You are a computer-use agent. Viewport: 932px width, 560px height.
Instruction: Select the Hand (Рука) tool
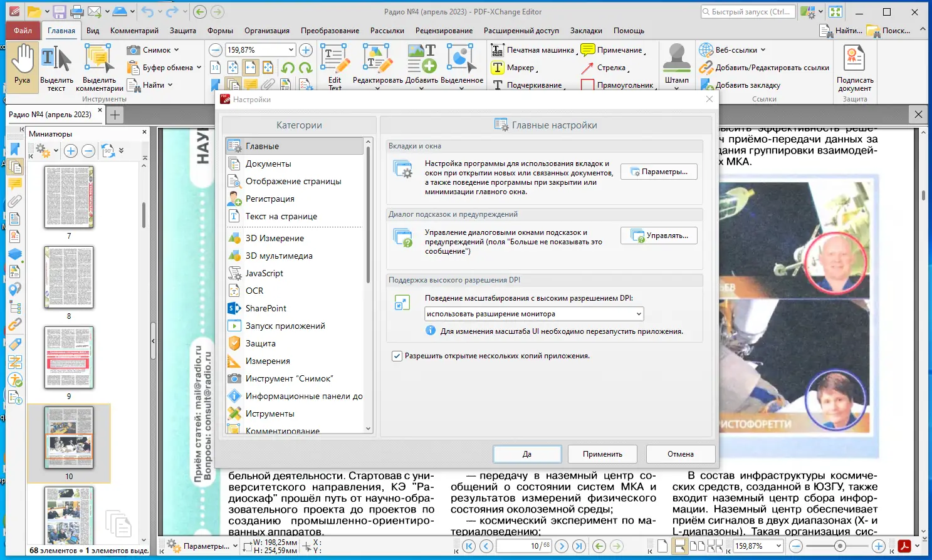[x=23, y=66]
